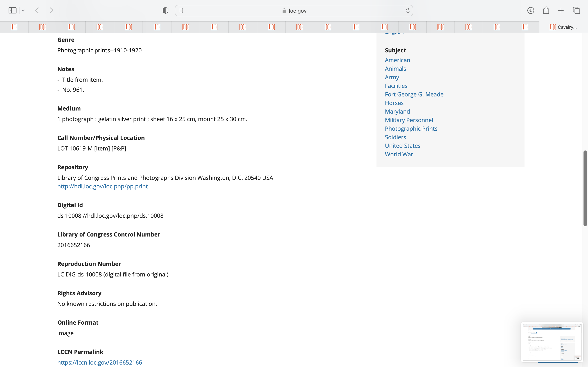Show downloads with the download icon
This screenshot has height=367, width=588.
(x=531, y=10)
